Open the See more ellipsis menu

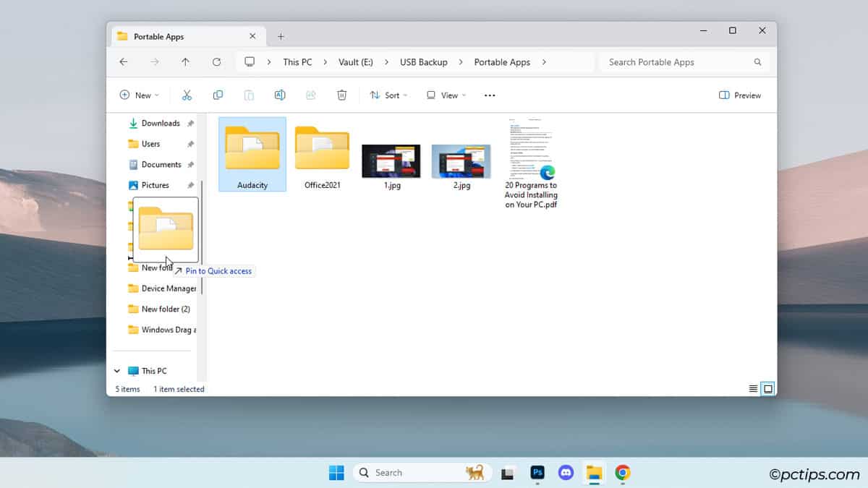click(x=489, y=95)
